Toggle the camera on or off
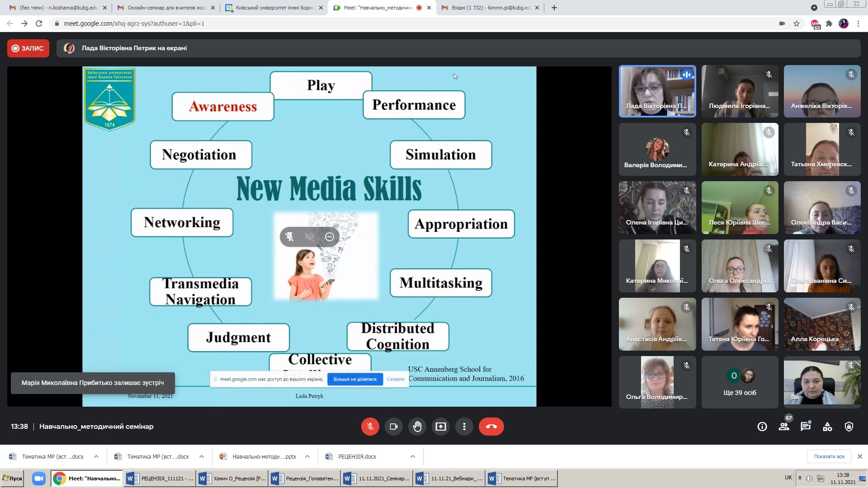This screenshot has width=868, height=488. [x=393, y=427]
